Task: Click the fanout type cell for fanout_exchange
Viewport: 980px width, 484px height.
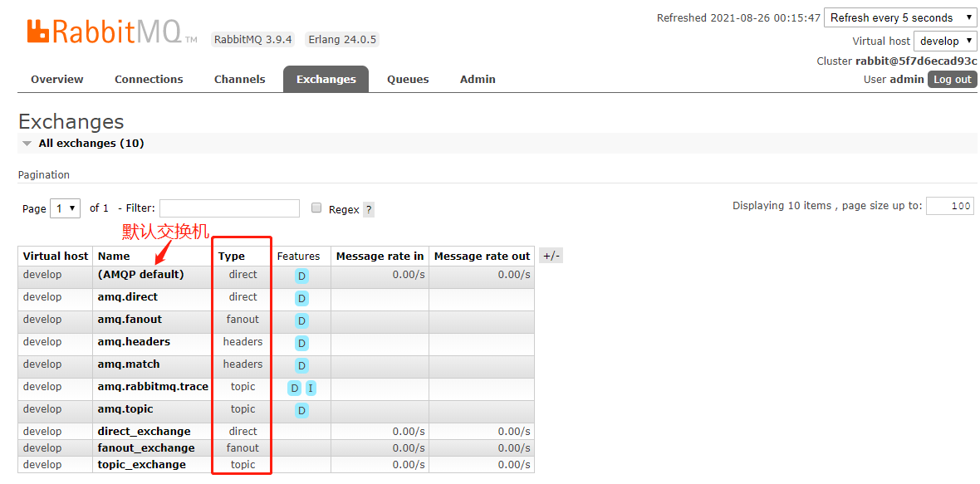Action: pos(243,447)
